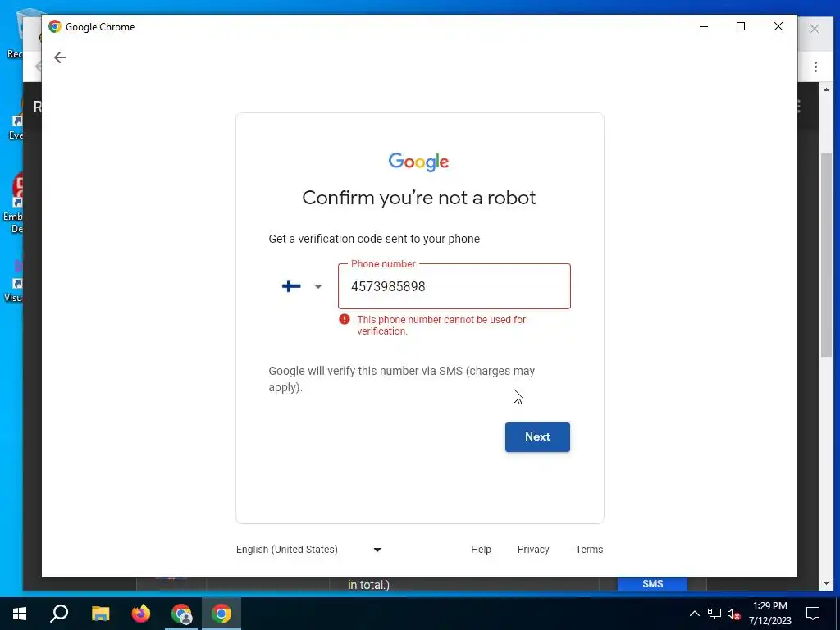Open the Finland flag country selector
The image size is (840, 630).
pos(302,286)
